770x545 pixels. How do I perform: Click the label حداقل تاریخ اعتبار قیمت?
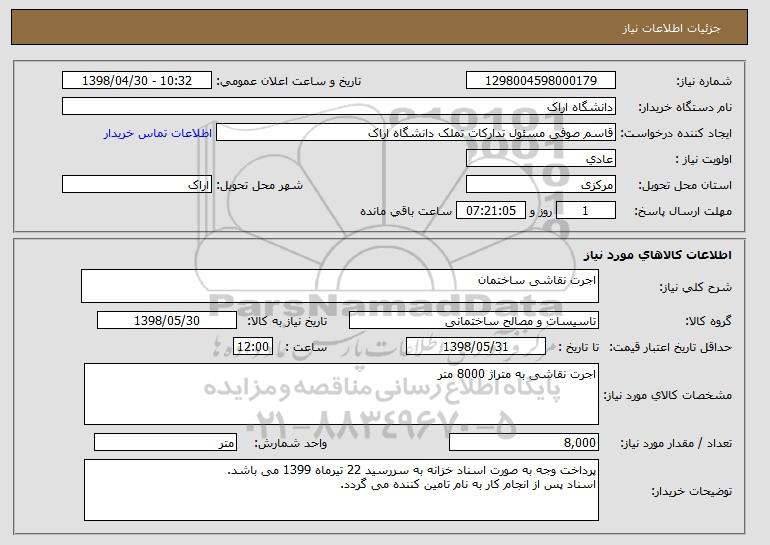pyautogui.click(x=671, y=348)
